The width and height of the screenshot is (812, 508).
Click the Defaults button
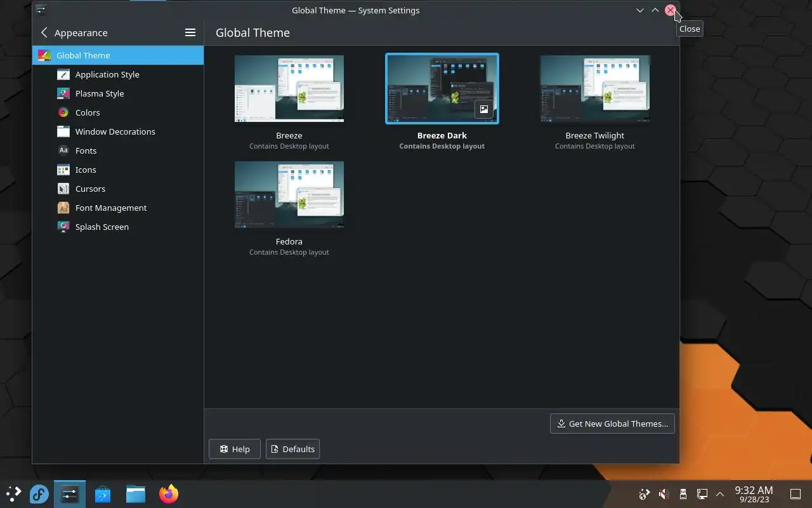pyautogui.click(x=292, y=449)
